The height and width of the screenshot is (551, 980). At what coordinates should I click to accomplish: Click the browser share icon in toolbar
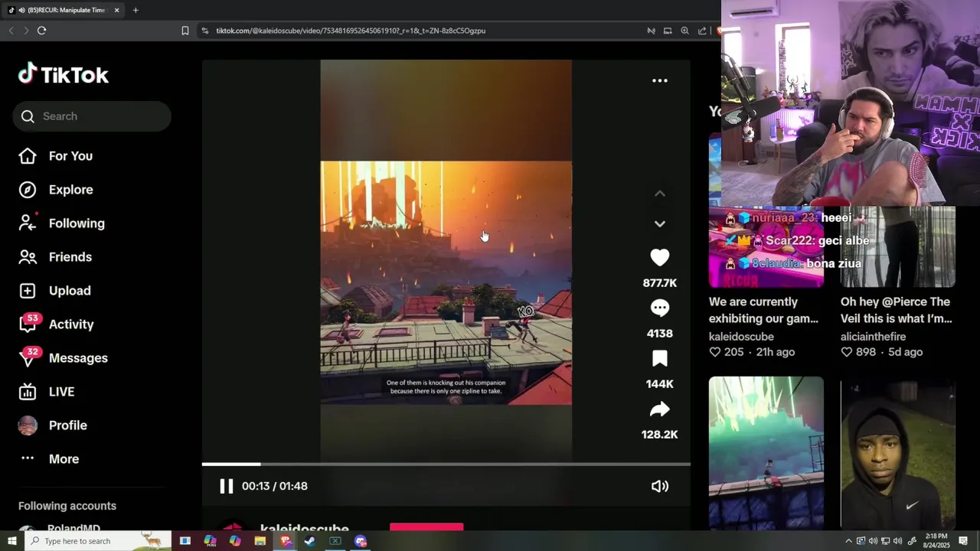pos(702,31)
